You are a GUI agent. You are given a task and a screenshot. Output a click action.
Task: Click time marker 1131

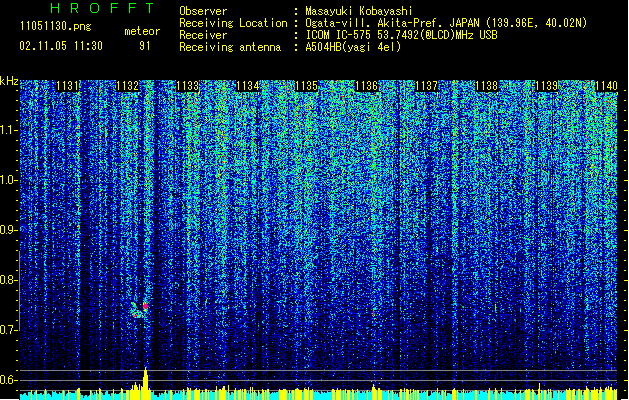tap(67, 86)
